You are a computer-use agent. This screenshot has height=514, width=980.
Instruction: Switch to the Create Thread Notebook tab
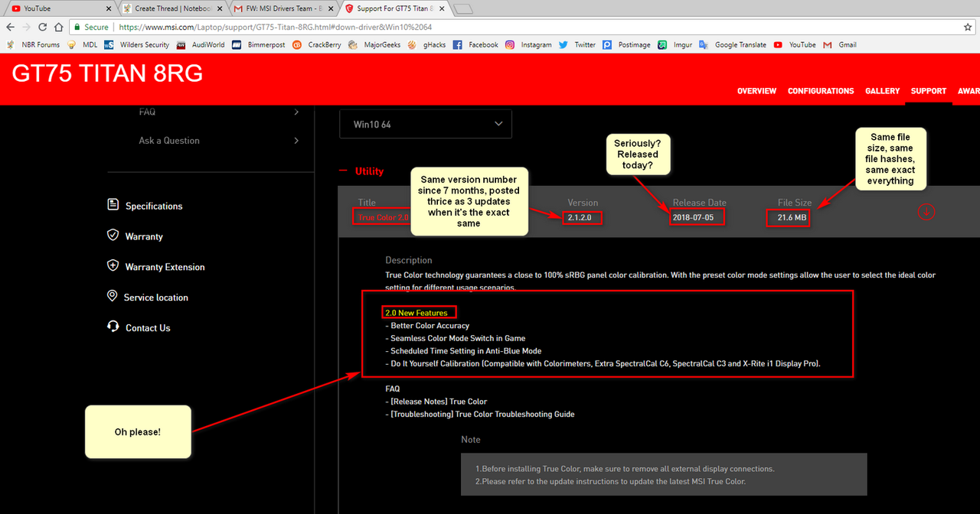[172, 8]
